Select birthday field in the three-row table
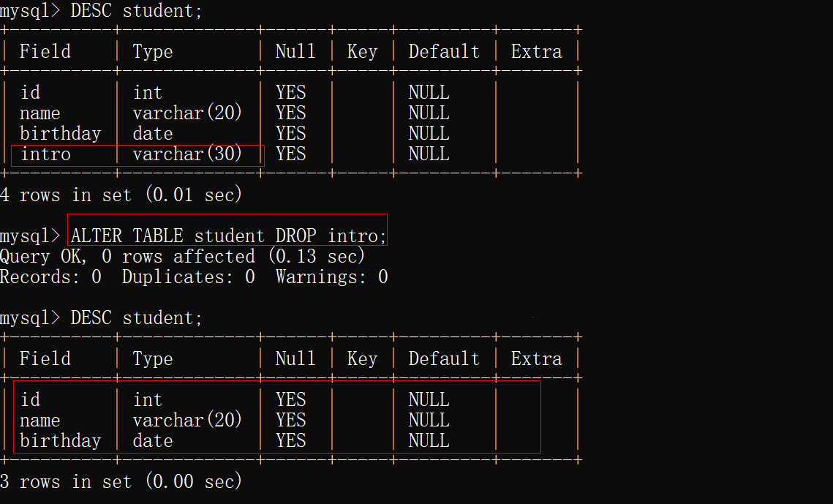 [x=60, y=441]
